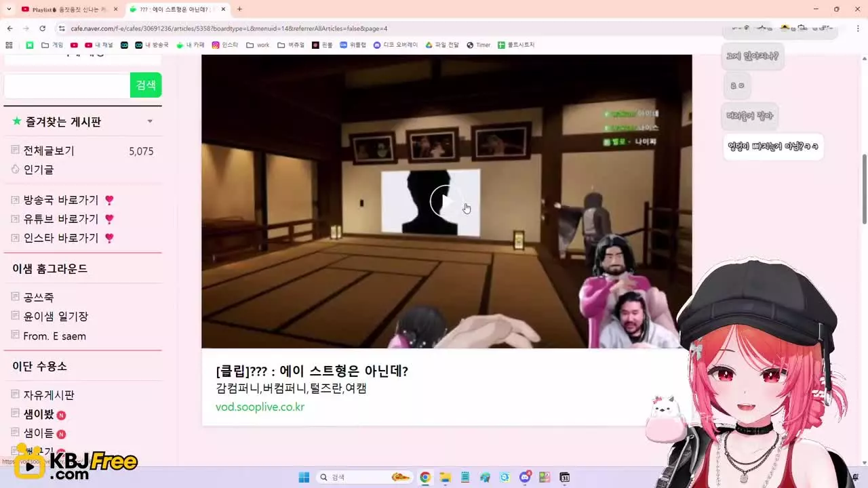
Task: Open the 버츄얼 bookmark folder
Action: (x=292, y=45)
